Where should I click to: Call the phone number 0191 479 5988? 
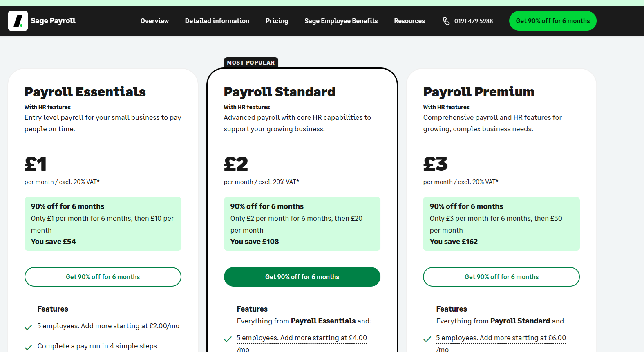pyautogui.click(x=473, y=21)
